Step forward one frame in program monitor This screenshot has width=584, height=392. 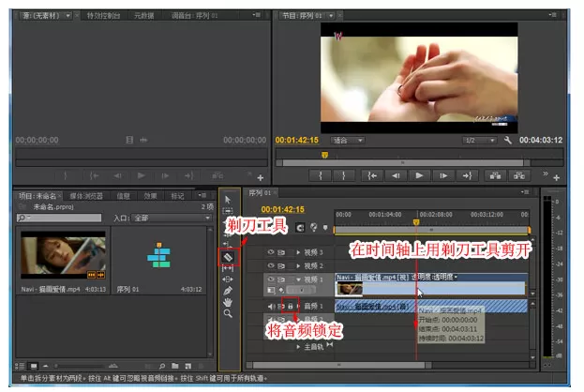point(443,175)
